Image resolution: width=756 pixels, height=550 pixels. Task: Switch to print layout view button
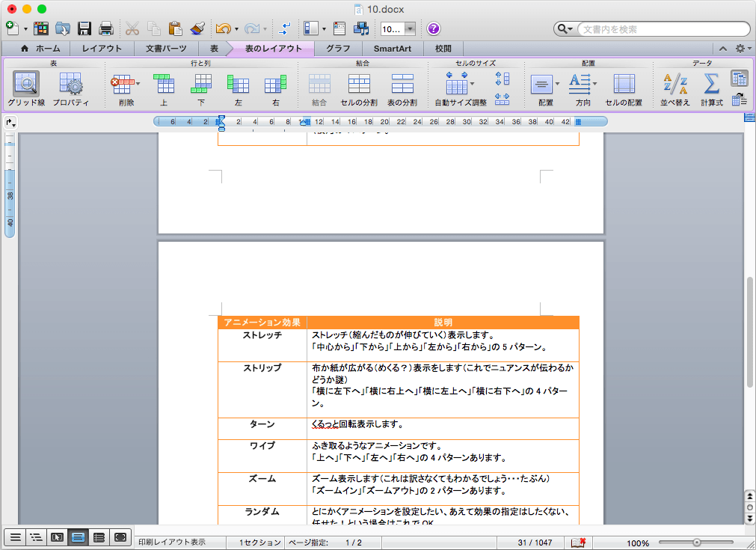(78, 537)
